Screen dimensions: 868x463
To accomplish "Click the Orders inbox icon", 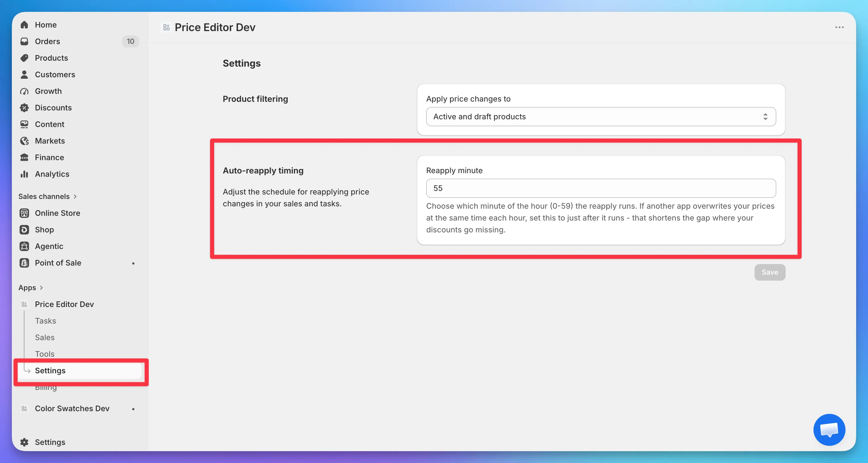I will (24, 41).
